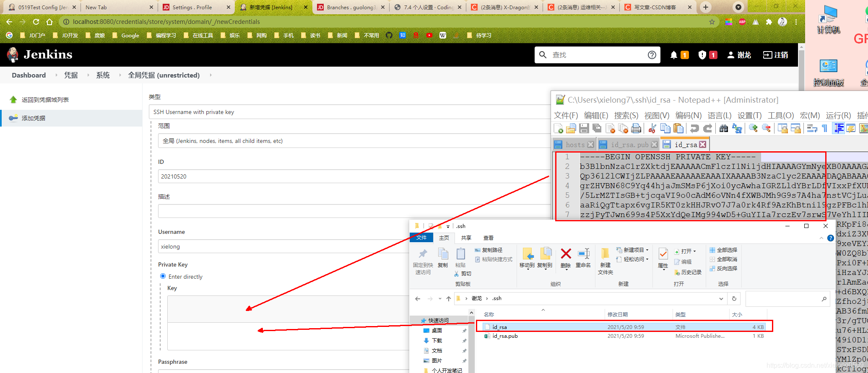Expand Move to dropdown in Explorer ribbon

coord(528,269)
